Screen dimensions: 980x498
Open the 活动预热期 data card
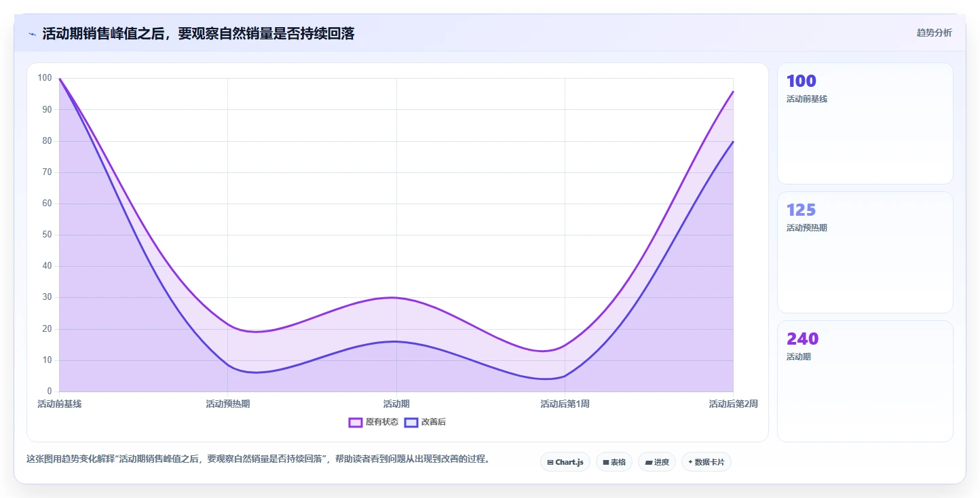tap(865, 252)
